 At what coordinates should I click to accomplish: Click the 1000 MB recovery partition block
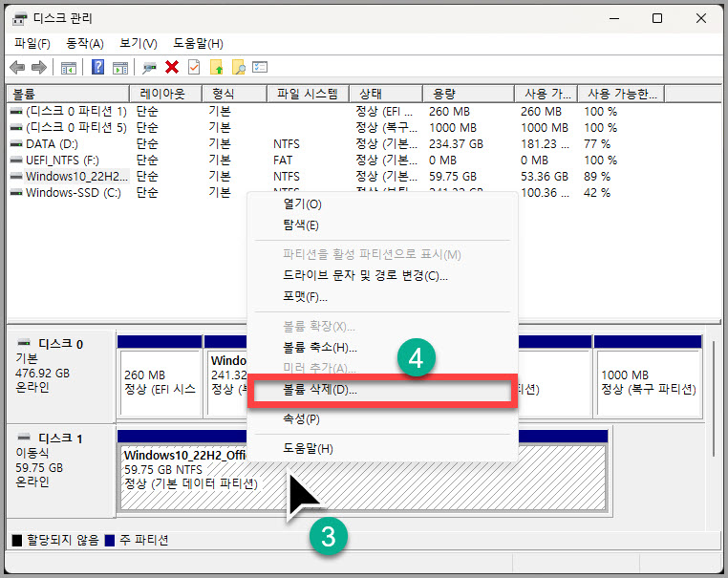tap(648, 375)
